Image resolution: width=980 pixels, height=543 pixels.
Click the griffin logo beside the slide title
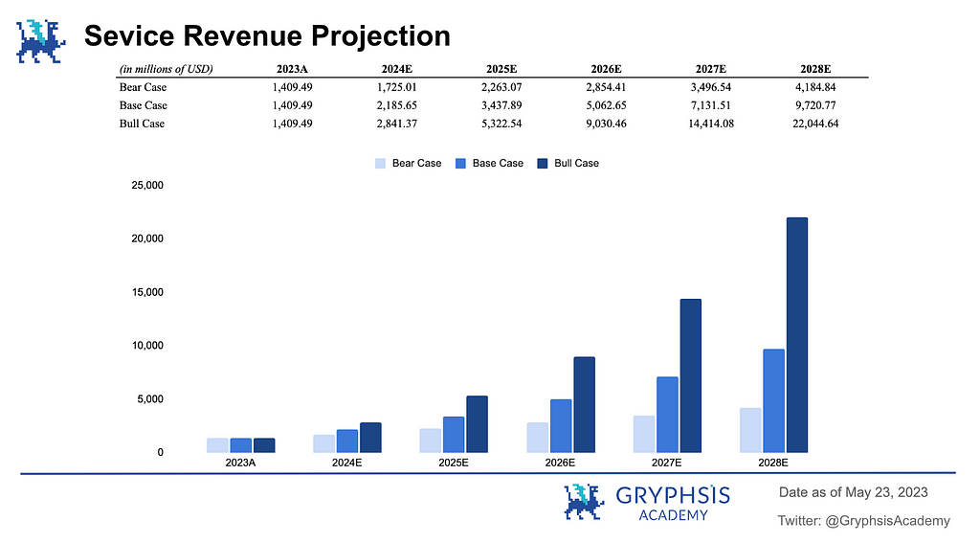pyautogui.click(x=41, y=40)
